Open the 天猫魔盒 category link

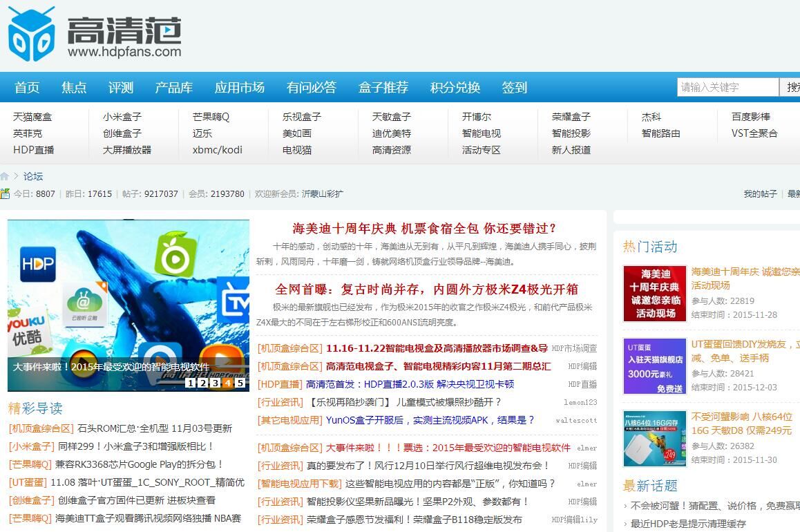(32, 117)
